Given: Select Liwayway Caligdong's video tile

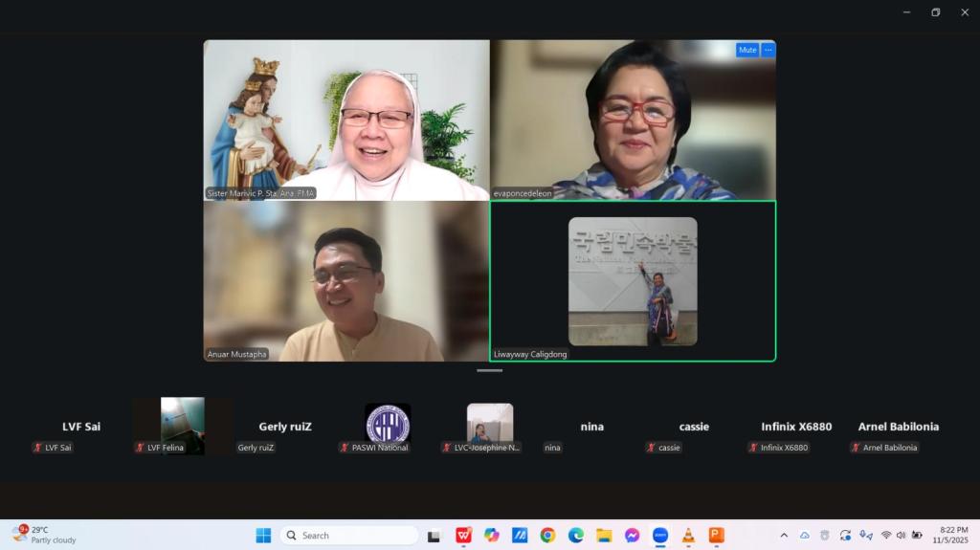Looking at the screenshot, I should pos(633,281).
